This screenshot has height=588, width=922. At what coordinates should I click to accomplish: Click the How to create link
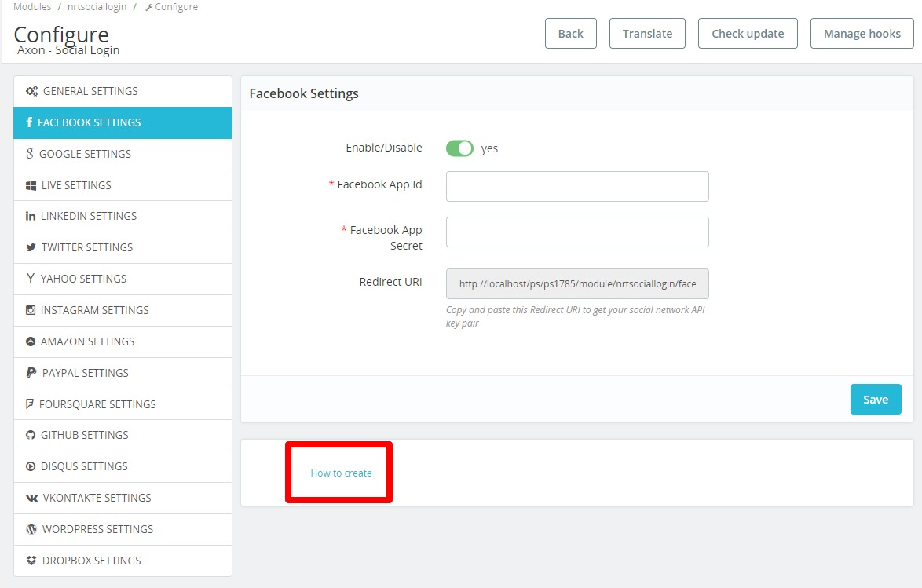(x=340, y=473)
